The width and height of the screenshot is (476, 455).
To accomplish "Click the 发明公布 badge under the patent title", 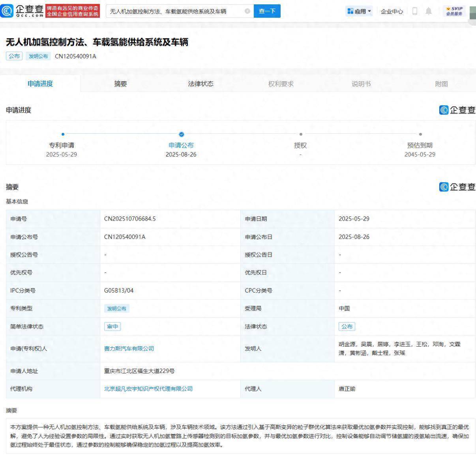I will (38, 56).
